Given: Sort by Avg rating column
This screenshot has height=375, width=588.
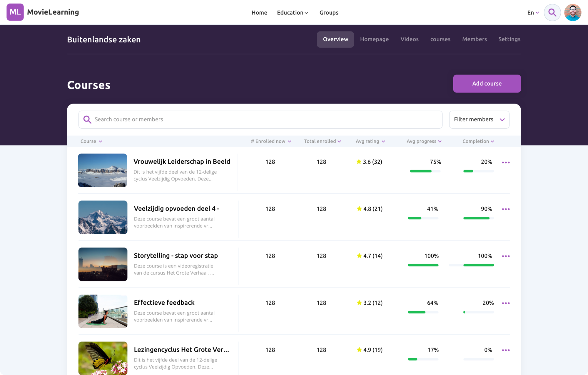Looking at the screenshot, I should (x=370, y=141).
